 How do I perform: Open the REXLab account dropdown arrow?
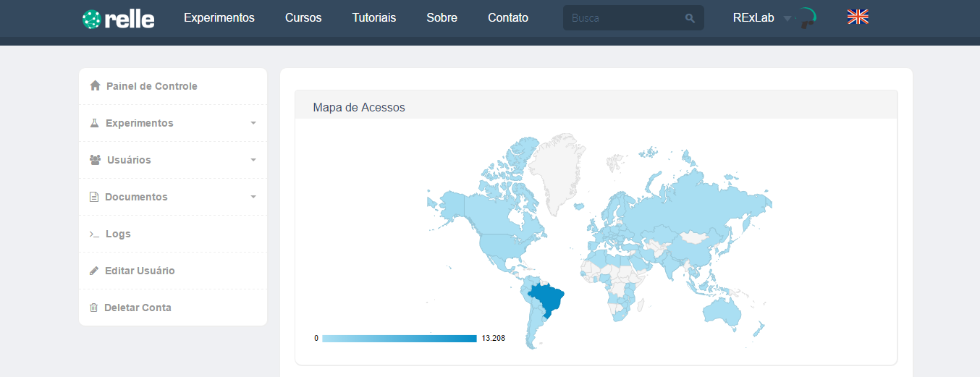coord(787,19)
